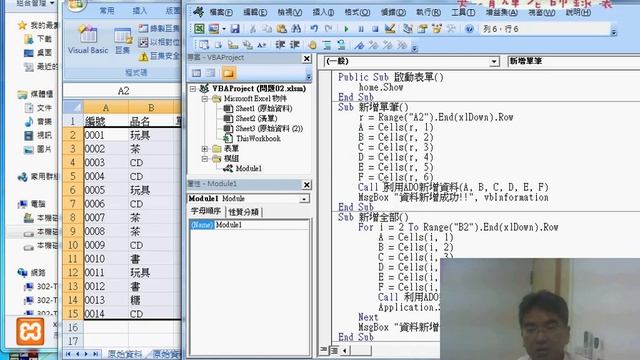
Task: Collapse the Microsoft Excel objects folder node
Action: coord(205,99)
